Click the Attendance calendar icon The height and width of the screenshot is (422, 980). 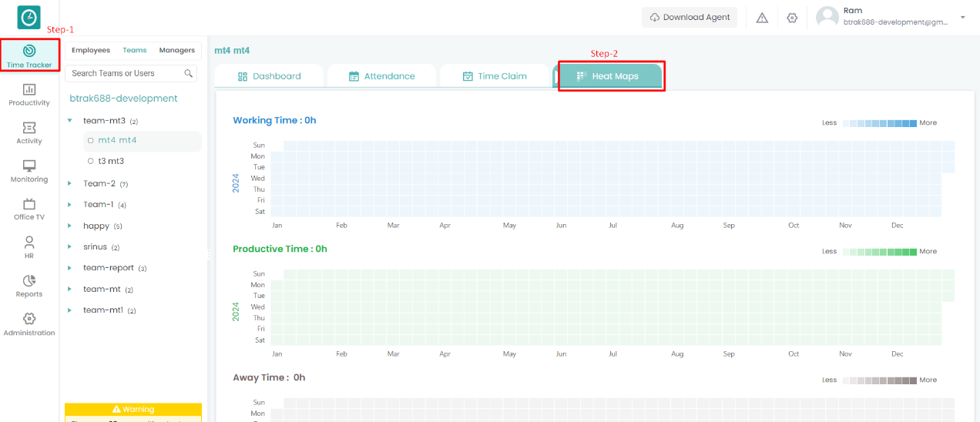click(354, 76)
